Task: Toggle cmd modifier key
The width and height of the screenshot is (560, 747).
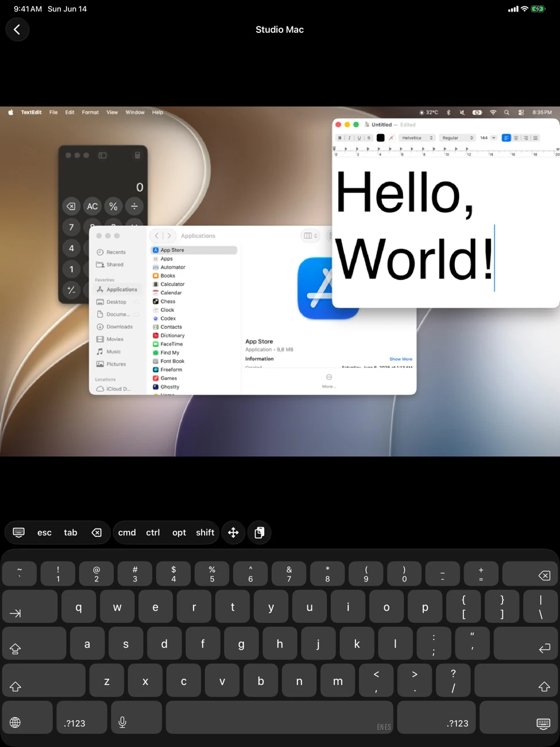Action: click(127, 533)
